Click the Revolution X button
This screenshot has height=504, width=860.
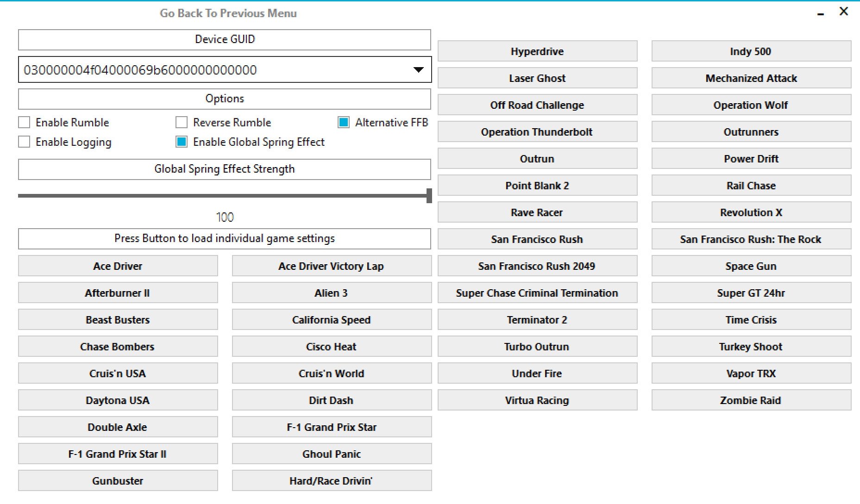click(751, 212)
